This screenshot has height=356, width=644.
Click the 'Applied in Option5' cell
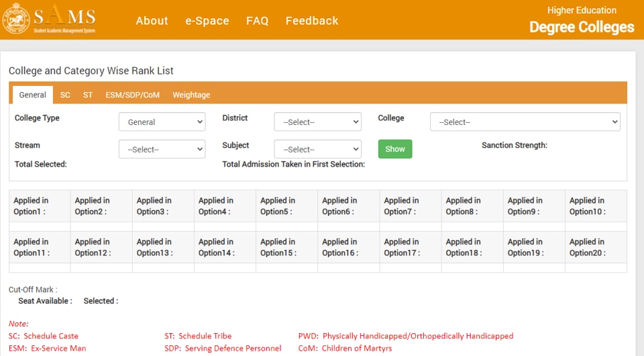pyautogui.click(x=286, y=206)
